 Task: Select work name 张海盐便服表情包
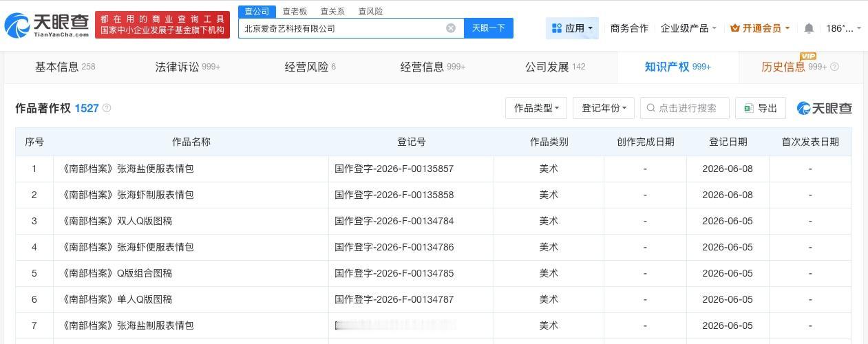155,169
